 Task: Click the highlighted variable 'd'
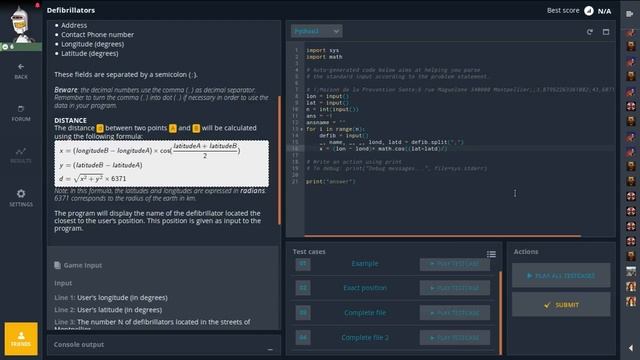(x=100, y=128)
